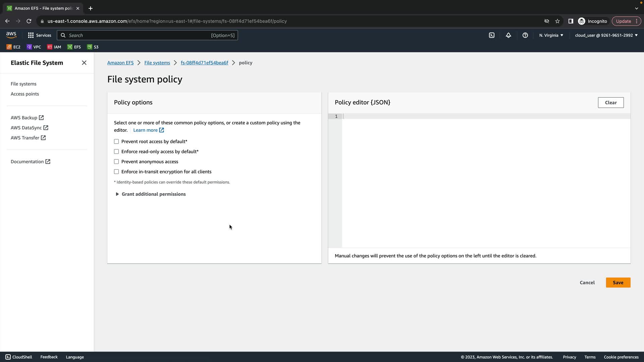The width and height of the screenshot is (644, 362).
Task: Open the cloud_user account dropdown
Action: (606, 35)
